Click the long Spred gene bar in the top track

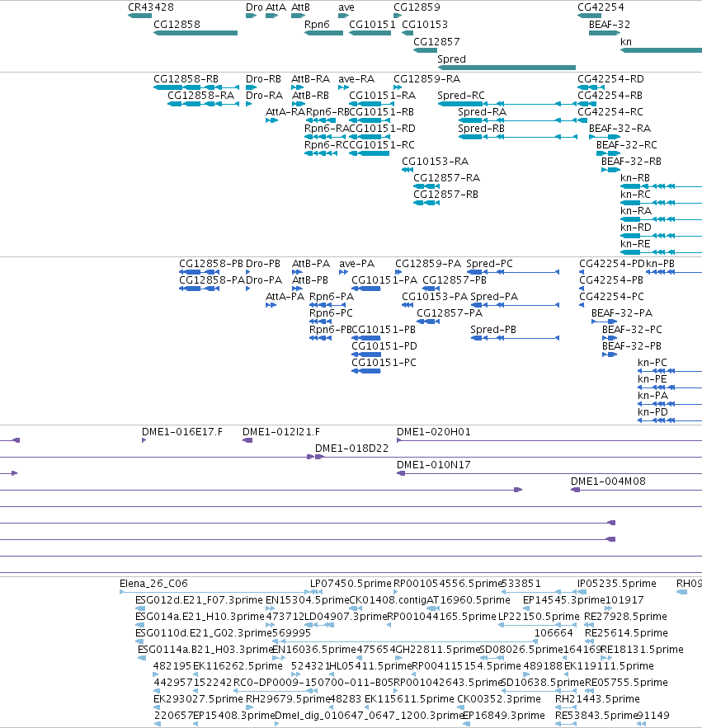point(506,68)
